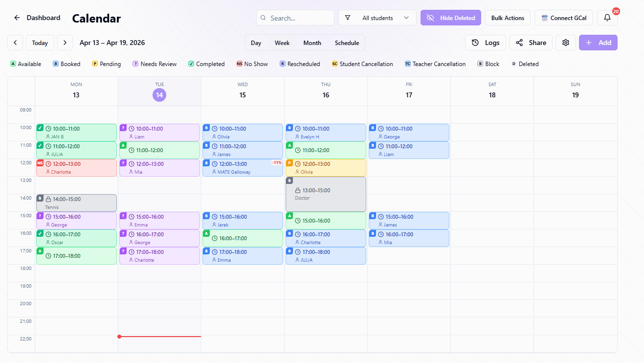
Task: Click the current time red marker
Action: 119,337
